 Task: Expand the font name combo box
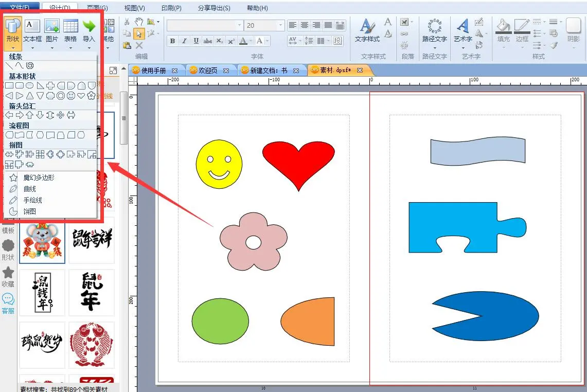tap(239, 25)
